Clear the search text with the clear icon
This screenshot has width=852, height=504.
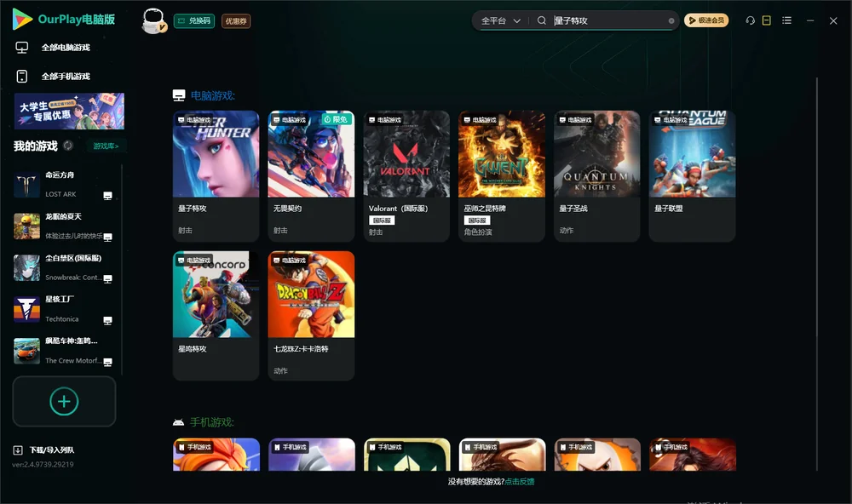pyautogui.click(x=671, y=20)
